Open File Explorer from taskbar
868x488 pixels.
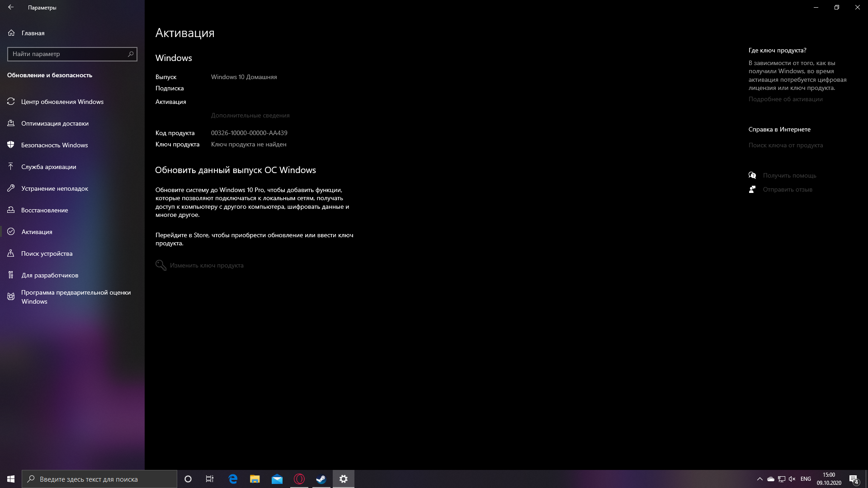point(255,479)
